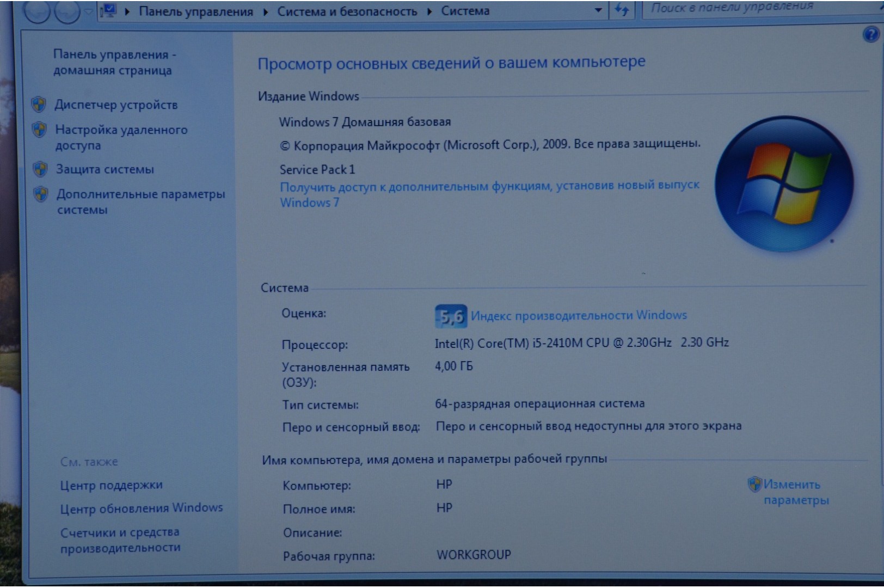Screen dimensions: 884x588
Task: Go to Система и безопасность breadcrumb
Action: tap(347, 11)
